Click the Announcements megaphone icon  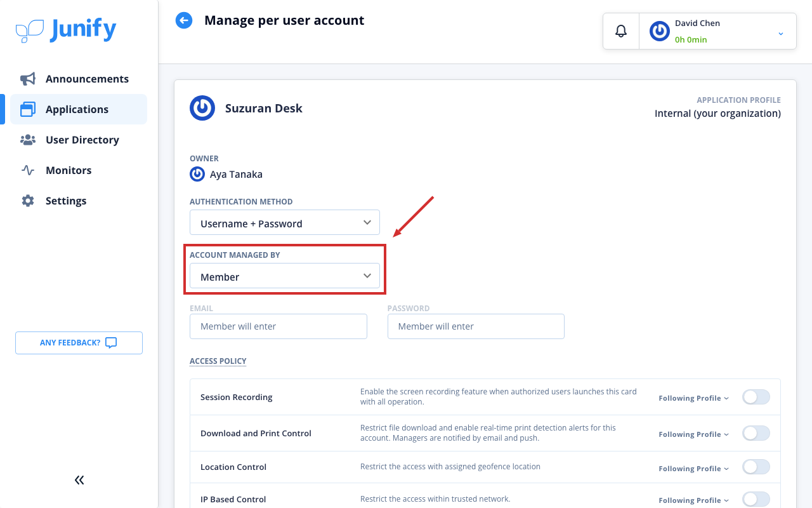pyautogui.click(x=28, y=79)
